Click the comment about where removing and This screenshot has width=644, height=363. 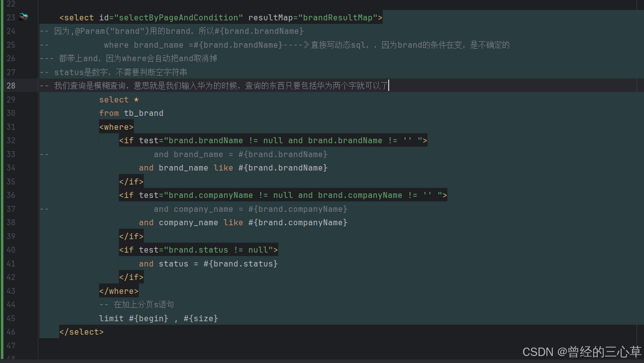(x=128, y=59)
